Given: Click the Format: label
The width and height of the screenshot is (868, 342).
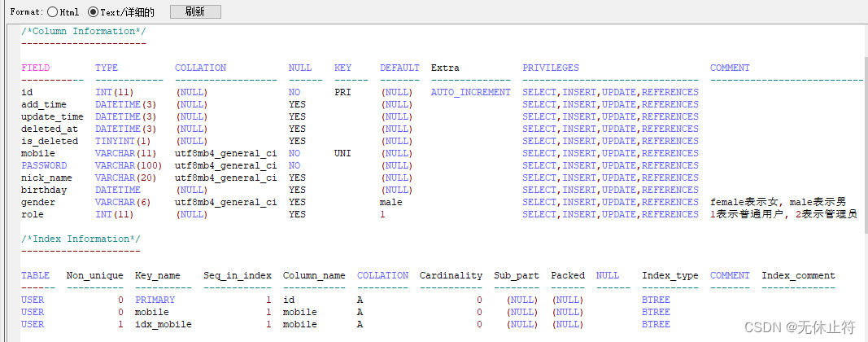Looking at the screenshot, I should coord(27,11).
